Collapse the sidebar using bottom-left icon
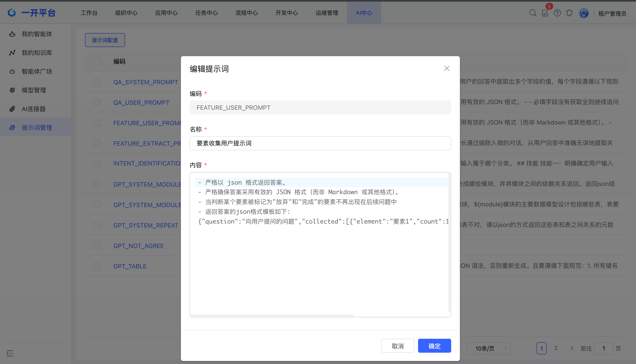The width and height of the screenshot is (636, 364). click(10, 353)
